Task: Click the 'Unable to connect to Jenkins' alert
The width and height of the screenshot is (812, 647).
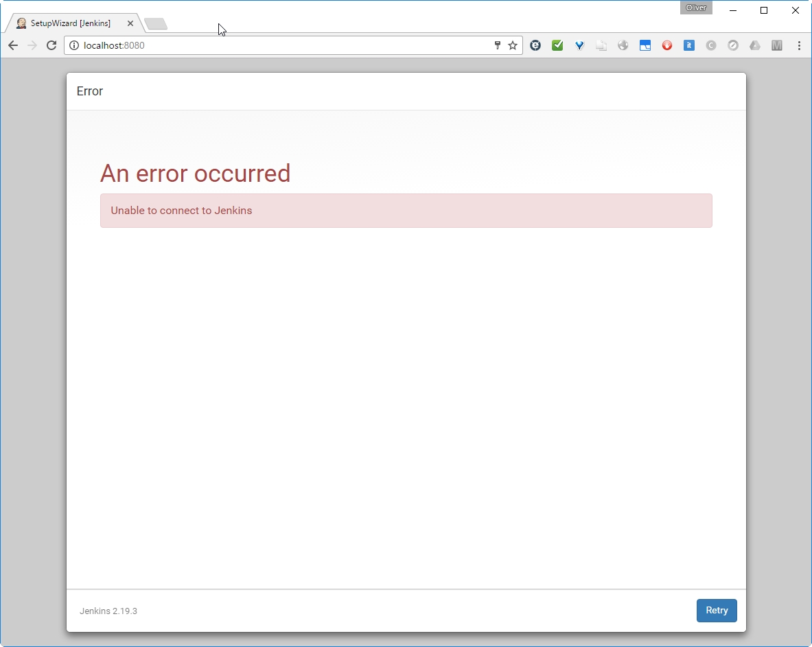Action: tap(406, 211)
